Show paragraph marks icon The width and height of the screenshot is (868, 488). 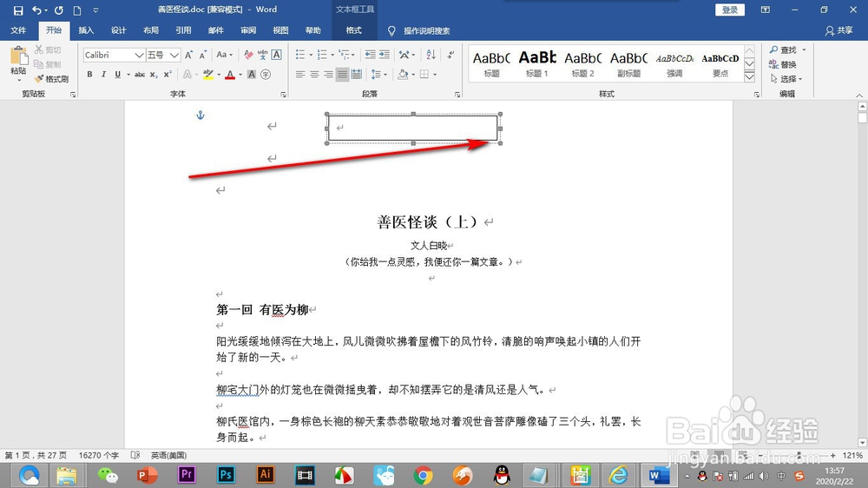(x=451, y=55)
